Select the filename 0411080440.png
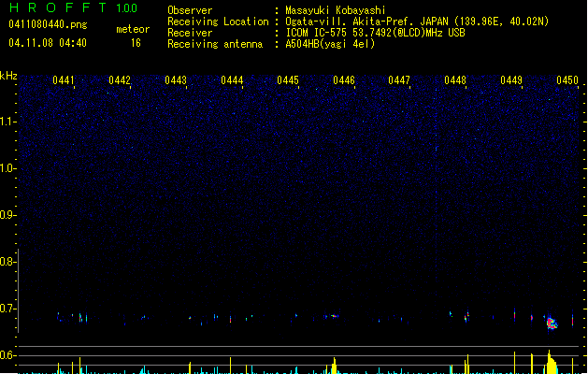The image size is (588, 374). point(48,24)
